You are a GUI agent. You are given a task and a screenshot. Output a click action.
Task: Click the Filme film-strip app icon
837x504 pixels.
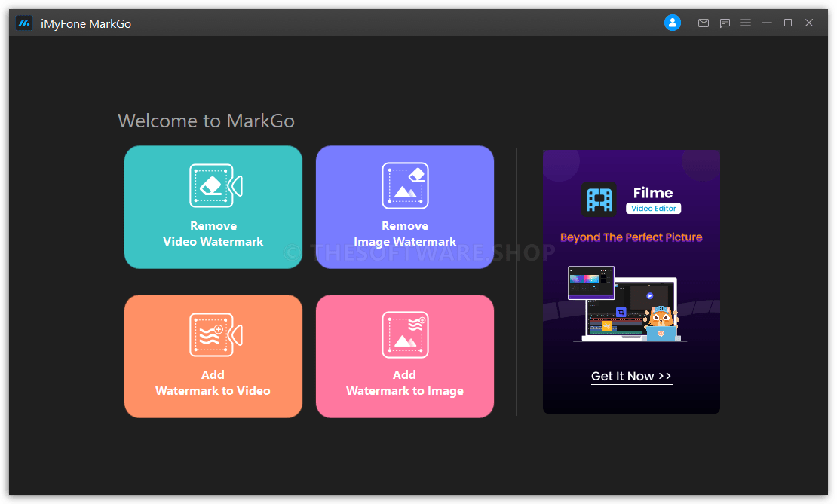(599, 200)
